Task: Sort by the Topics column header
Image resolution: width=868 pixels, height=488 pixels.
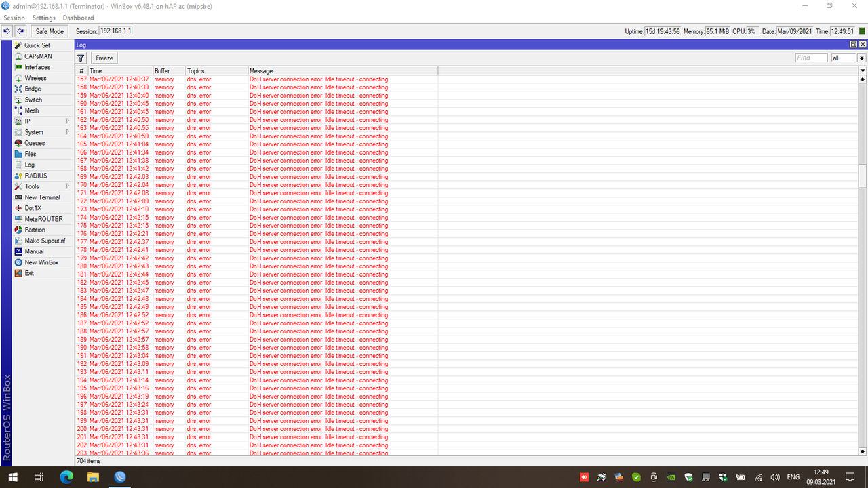Action: [216, 70]
